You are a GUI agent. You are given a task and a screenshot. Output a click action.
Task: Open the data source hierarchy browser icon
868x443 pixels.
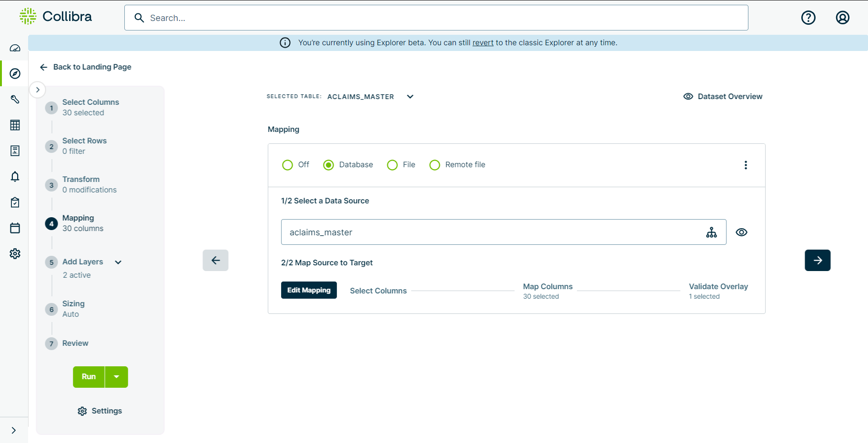(x=711, y=232)
